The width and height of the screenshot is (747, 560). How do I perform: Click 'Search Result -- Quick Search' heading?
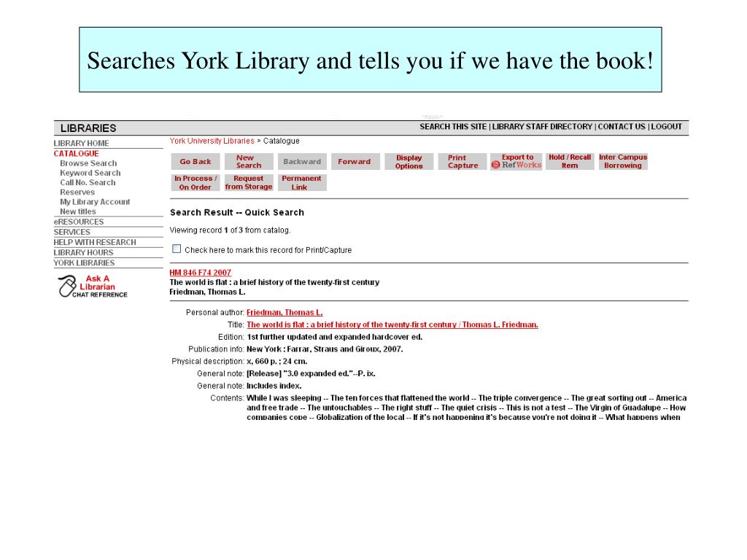237,212
